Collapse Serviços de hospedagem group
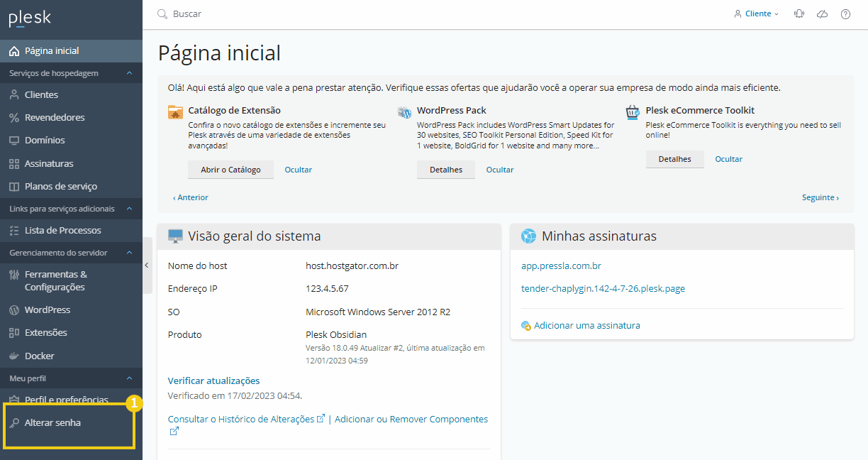 (x=129, y=73)
